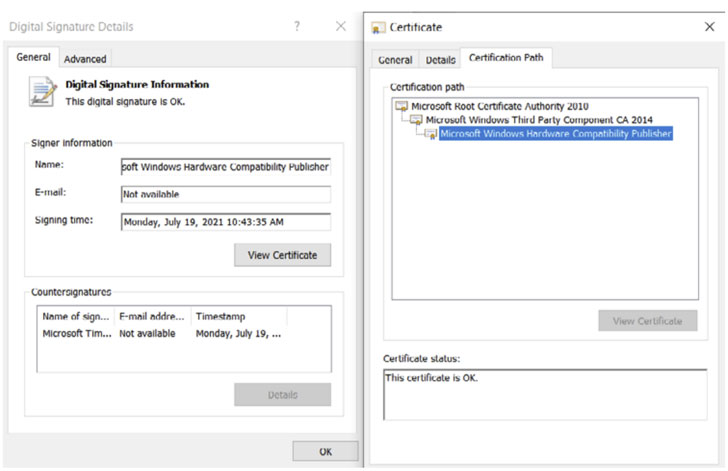
Task: Click the Certificate window title icon
Action: point(378,27)
